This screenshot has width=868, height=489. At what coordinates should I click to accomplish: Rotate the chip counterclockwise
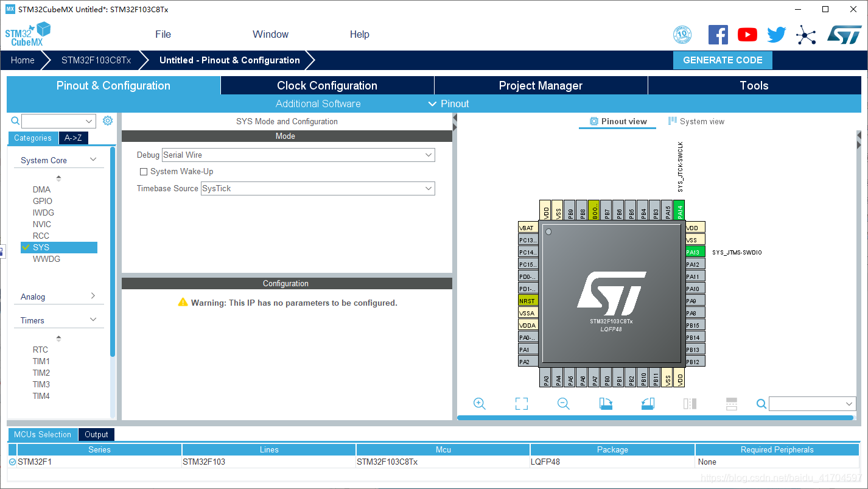(647, 403)
